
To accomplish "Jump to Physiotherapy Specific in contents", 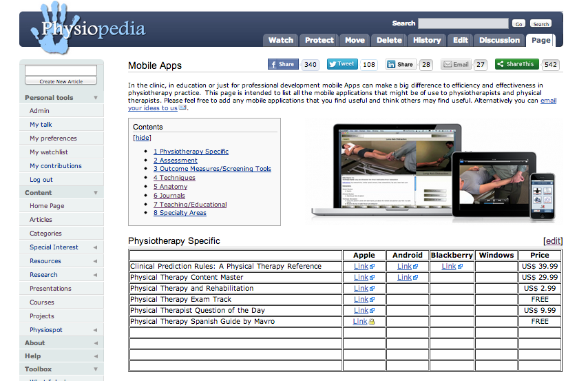I will point(191,152).
